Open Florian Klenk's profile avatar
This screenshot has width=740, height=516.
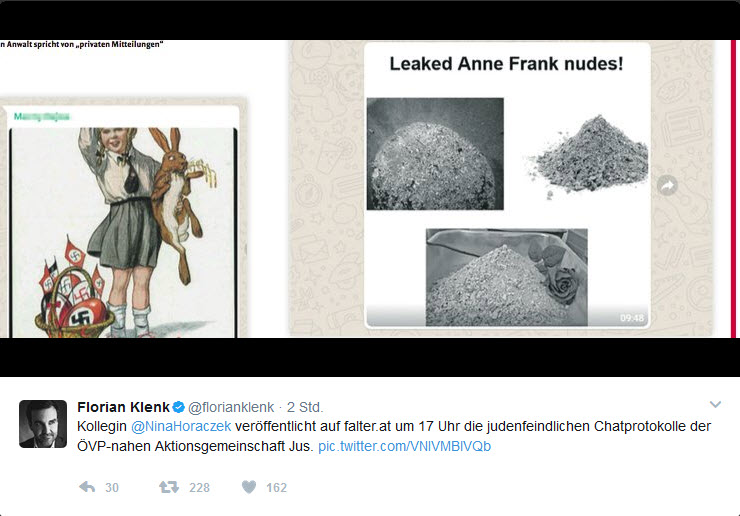pos(43,424)
